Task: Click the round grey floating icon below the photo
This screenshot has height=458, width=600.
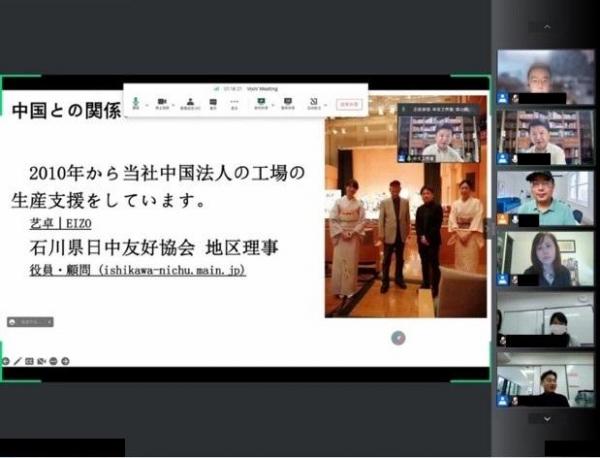Action: coord(398,338)
